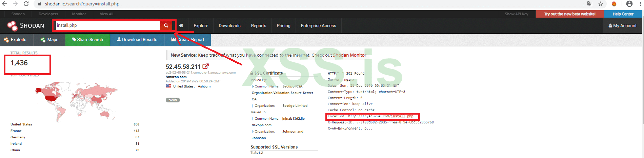The height and width of the screenshot is (158, 644).
Task: Open Enterprise Access page
Action: (318, 26)
